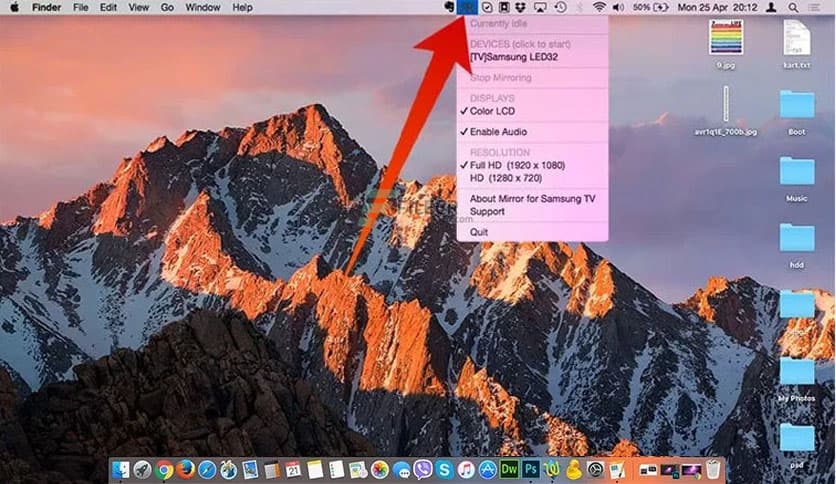Open the yellow Notes app in Dock
836x484 pixels.
(315, 470)
